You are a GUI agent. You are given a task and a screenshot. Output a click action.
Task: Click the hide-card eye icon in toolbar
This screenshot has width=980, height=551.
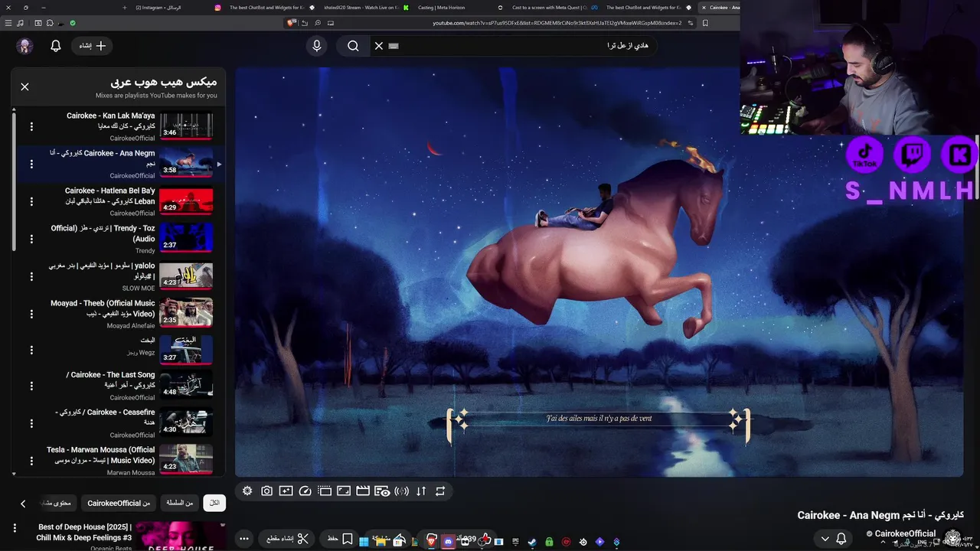pos(382,491)
